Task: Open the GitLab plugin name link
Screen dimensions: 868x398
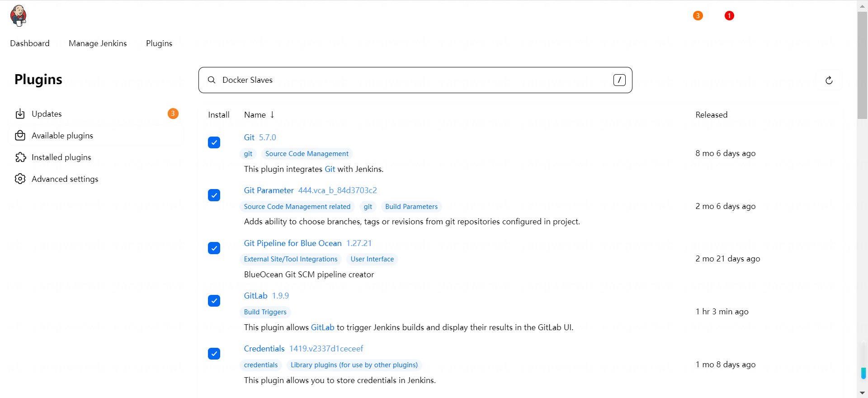Action: (256, 296)
